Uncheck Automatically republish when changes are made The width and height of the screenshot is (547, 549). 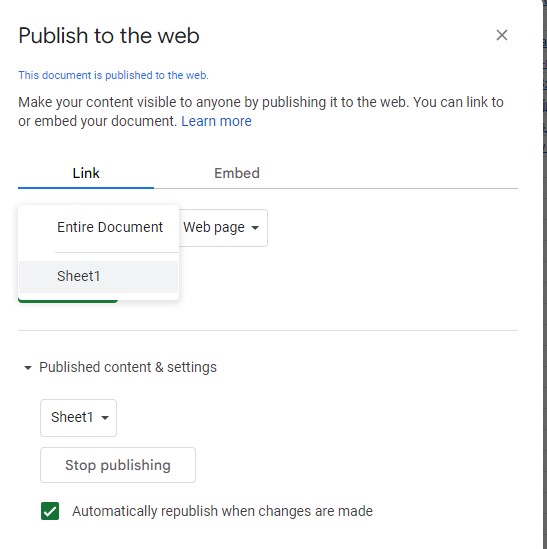point(50,511)
